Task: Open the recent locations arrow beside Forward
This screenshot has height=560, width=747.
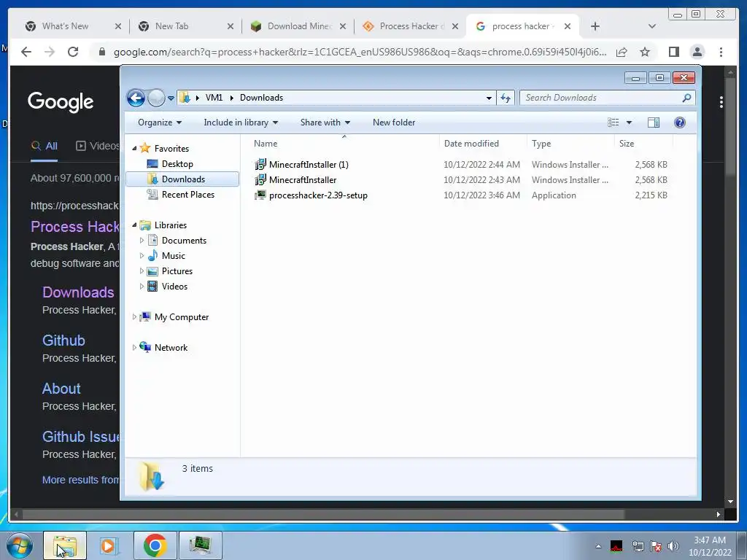Action: pos(171,98)
